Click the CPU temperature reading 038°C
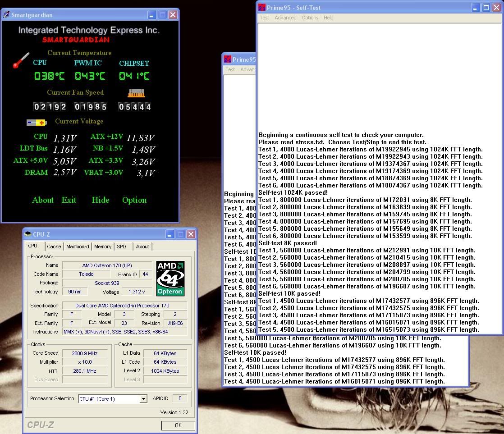 tap(49, 76)
